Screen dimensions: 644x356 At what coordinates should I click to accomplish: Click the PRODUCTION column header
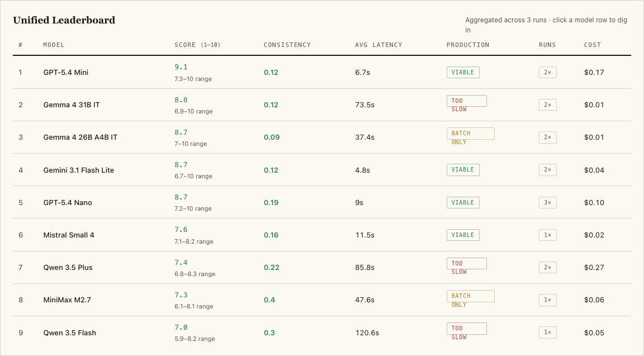tap(468, 45)
